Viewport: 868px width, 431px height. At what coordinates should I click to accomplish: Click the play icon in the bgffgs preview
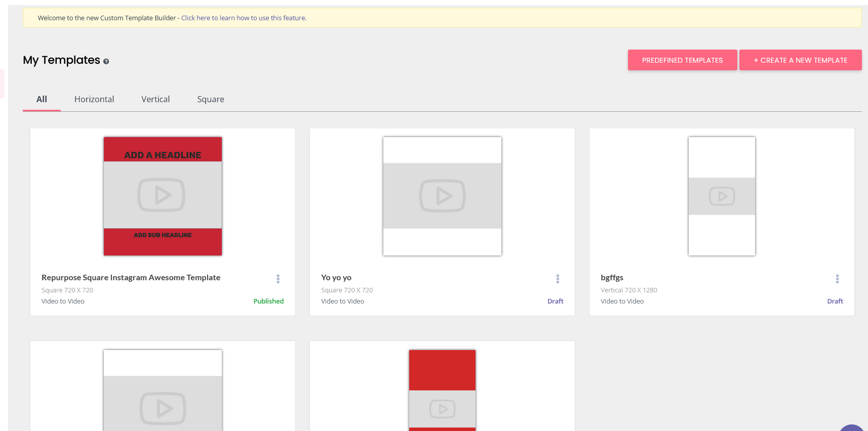click(x=722, y=196)
